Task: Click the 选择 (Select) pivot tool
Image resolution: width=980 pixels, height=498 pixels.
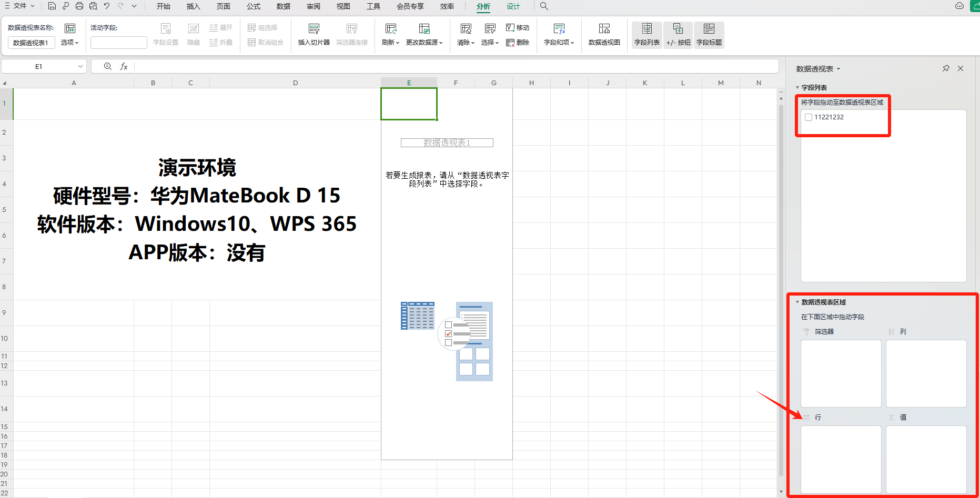Action: (x=490, y=35)
